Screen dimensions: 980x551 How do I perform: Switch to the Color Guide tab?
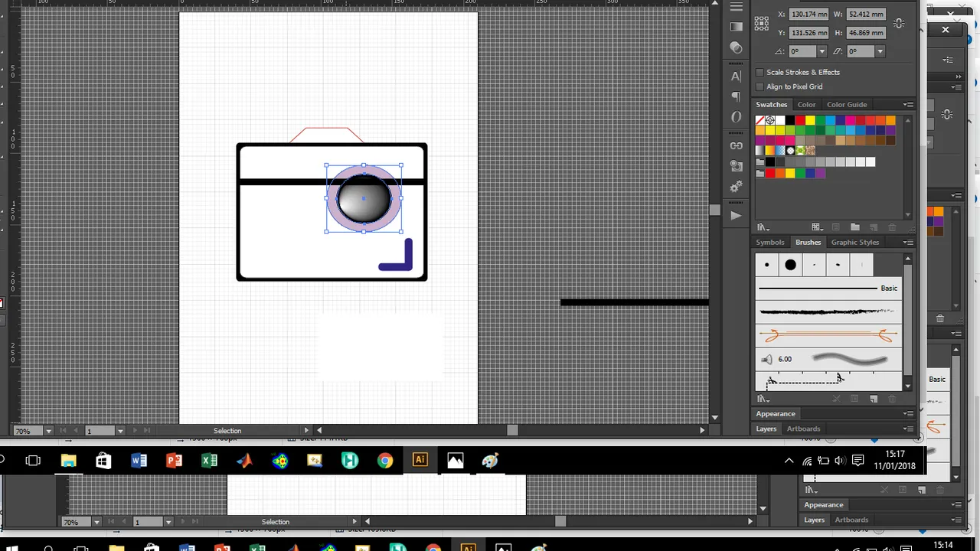847,105
